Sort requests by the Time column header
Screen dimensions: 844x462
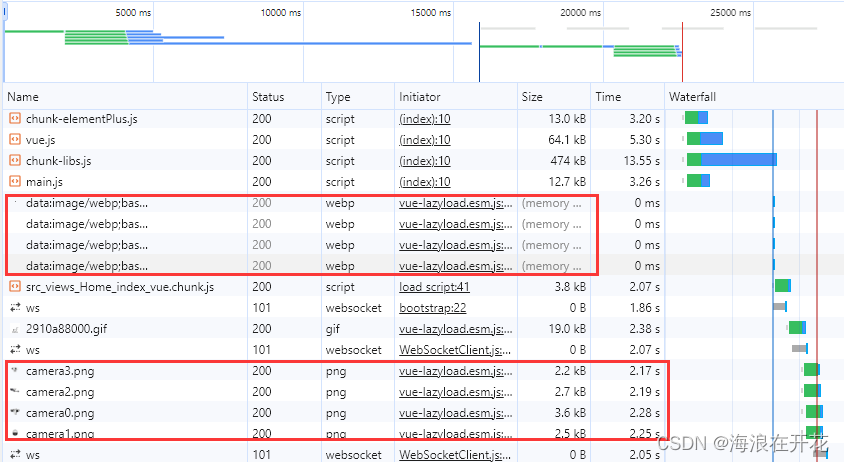point(608,97)
